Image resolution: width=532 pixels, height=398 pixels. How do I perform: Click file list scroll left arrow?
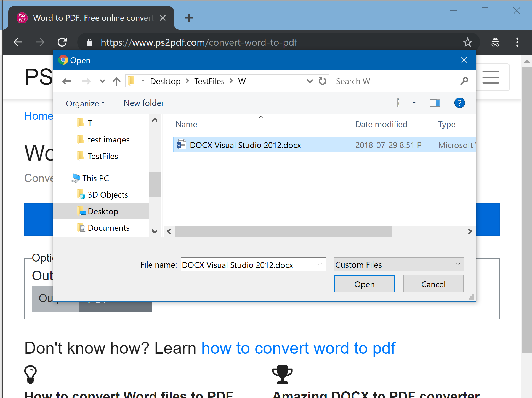[169, 231]
